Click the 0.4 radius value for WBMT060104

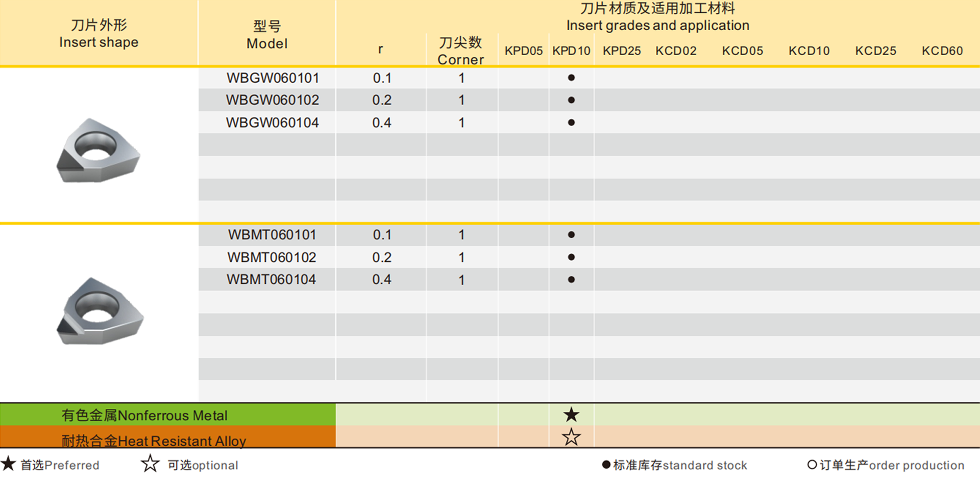pyautogui.click(x=381, y=280)
